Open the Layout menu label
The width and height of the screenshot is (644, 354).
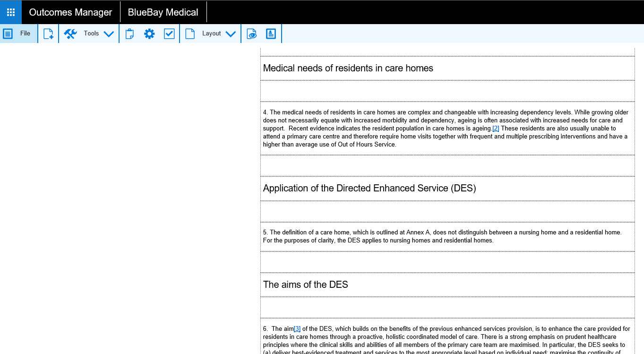(211, 34)
